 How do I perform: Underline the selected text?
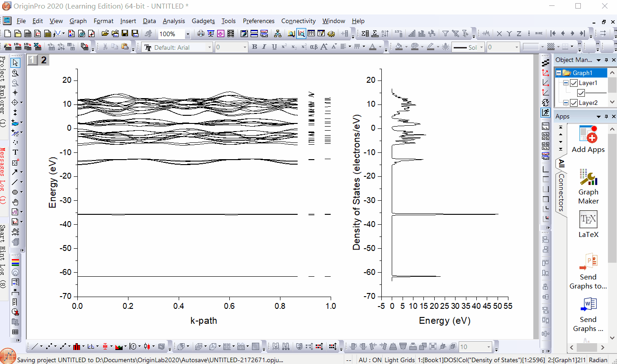[274, 47]
